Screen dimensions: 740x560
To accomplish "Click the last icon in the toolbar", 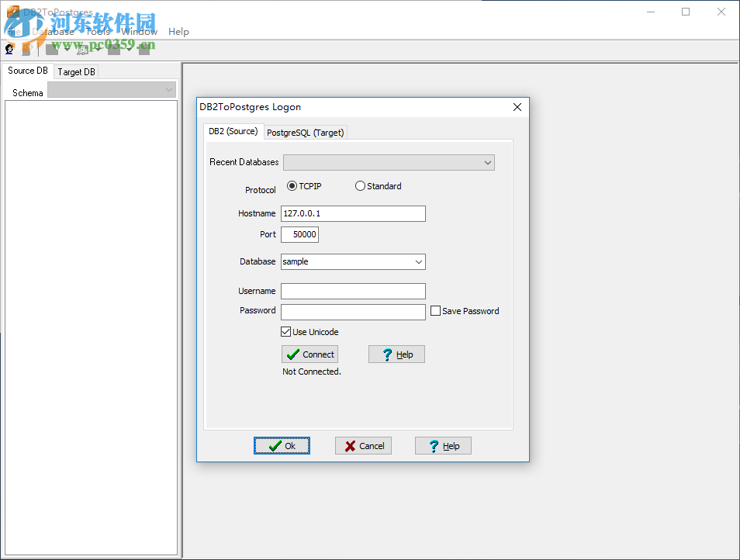I will (x=144, y=48).
